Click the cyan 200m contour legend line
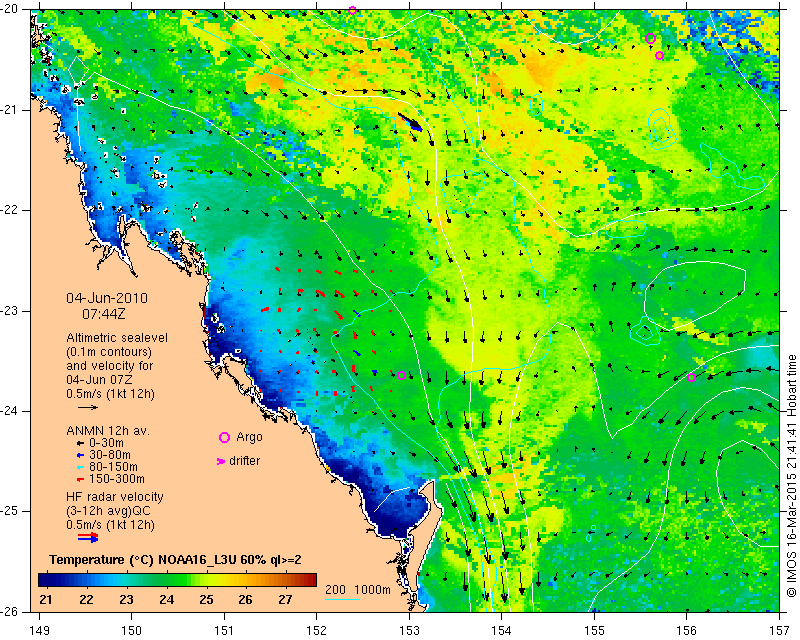 click(x=342, y=599)
